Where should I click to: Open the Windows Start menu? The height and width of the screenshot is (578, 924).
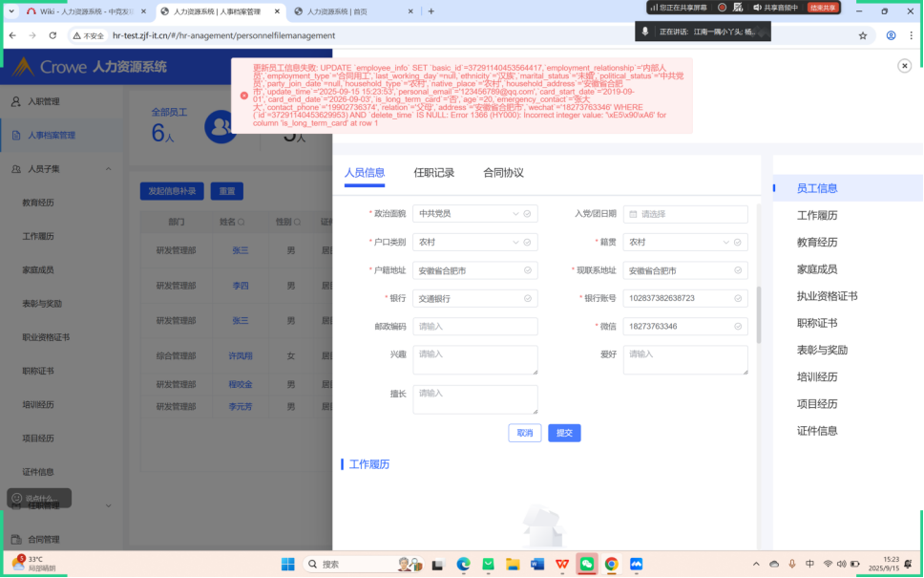coord(287,565)
